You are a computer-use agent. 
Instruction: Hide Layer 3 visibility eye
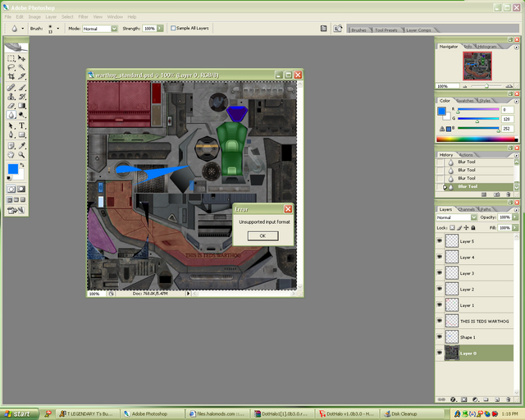(440, 272)
